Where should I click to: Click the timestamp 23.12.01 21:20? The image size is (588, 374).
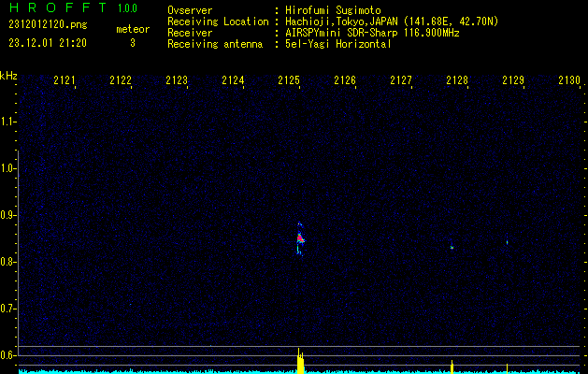click(x=48, y=43)
